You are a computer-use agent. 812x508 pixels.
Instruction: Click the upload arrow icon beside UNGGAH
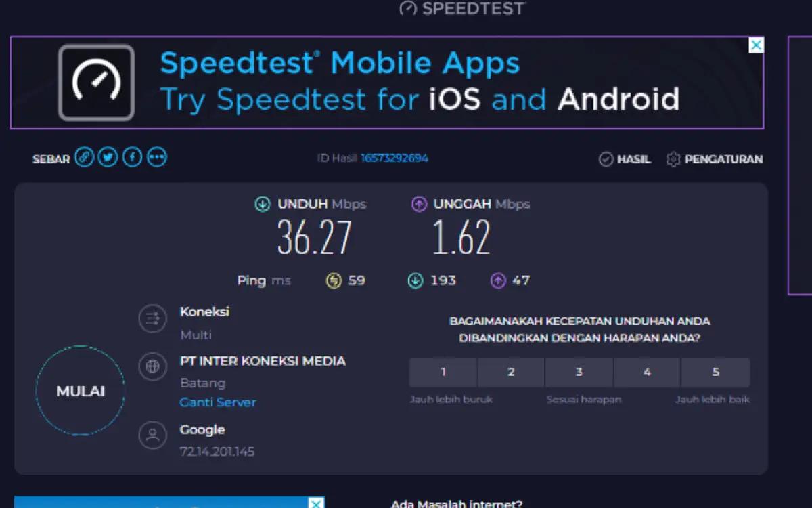point(419,204)
